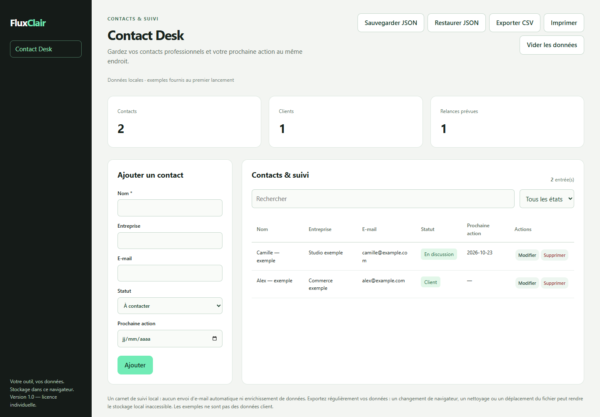Click the Relances prévues stat card

click(507, 122)
